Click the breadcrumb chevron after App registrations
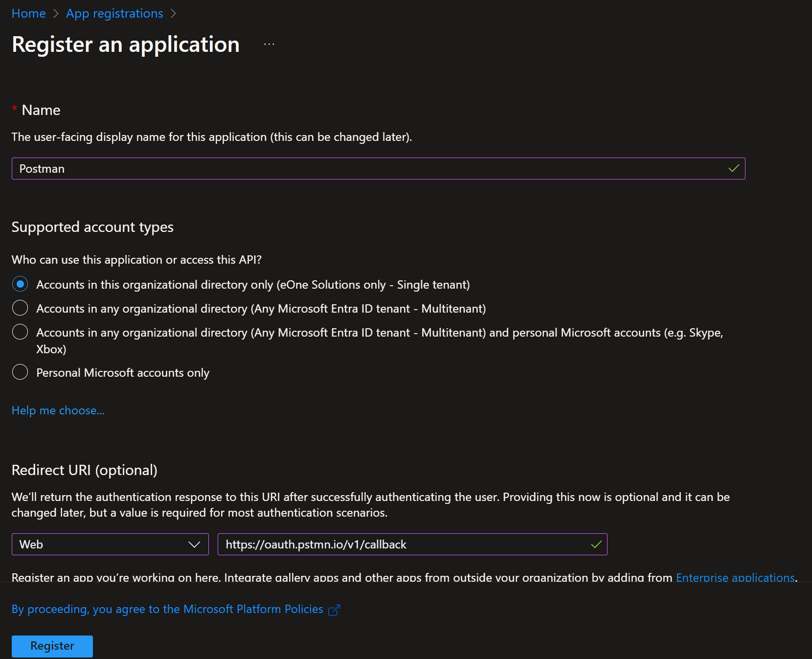This screenshot has width=812, height=659. point(173,14)
